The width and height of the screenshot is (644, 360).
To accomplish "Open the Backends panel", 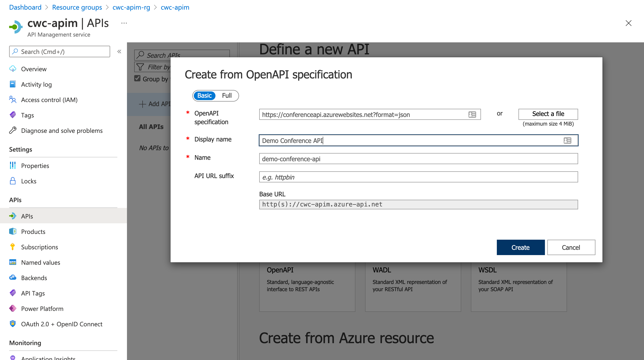I will 34,278.
